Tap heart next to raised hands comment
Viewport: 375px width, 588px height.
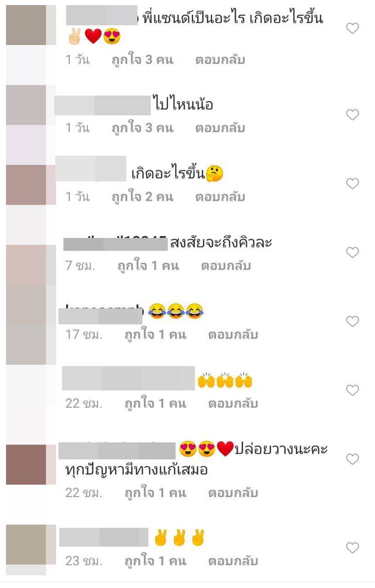pos(352,390)
